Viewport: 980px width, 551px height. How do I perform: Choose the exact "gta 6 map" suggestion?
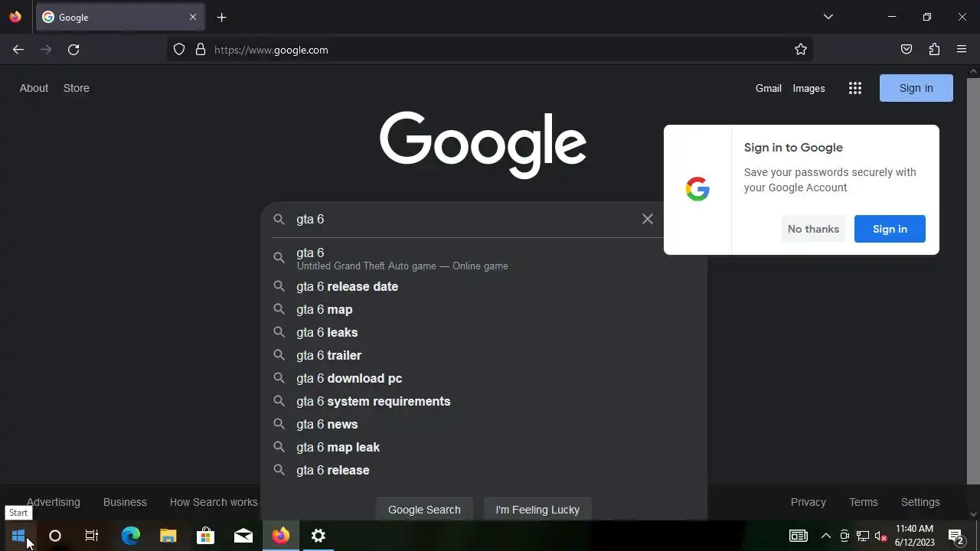484,309
